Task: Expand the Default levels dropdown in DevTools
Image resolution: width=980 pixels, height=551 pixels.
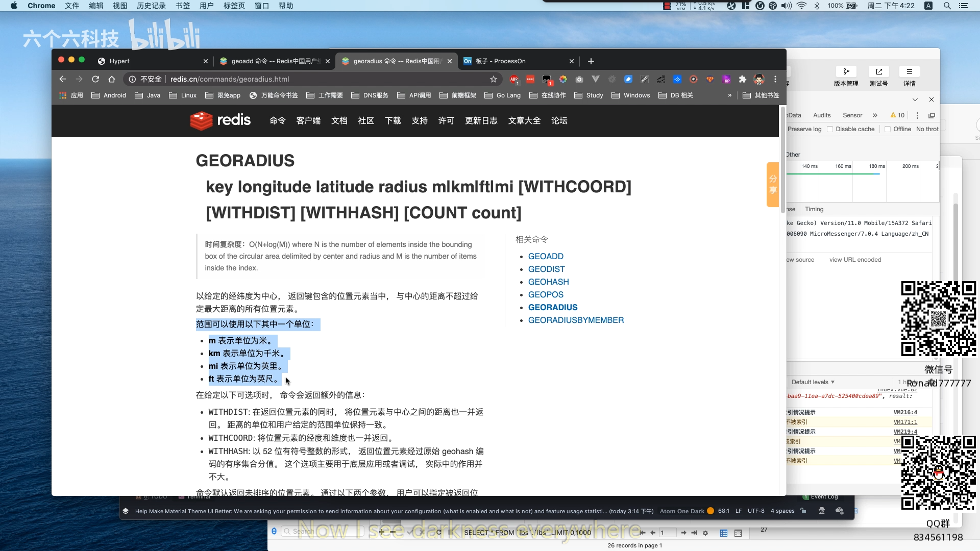Action: 813,382
